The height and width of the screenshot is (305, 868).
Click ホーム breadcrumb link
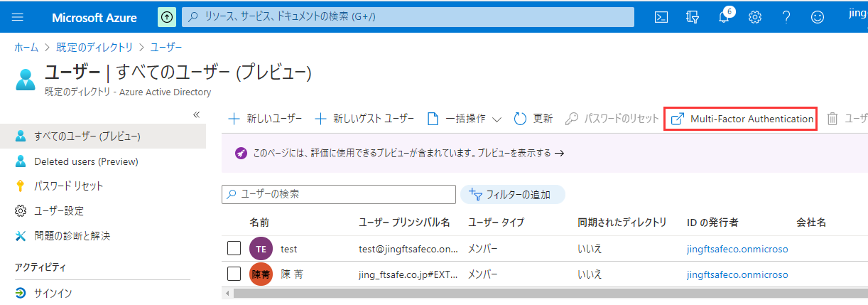click(x=26, y=48)
